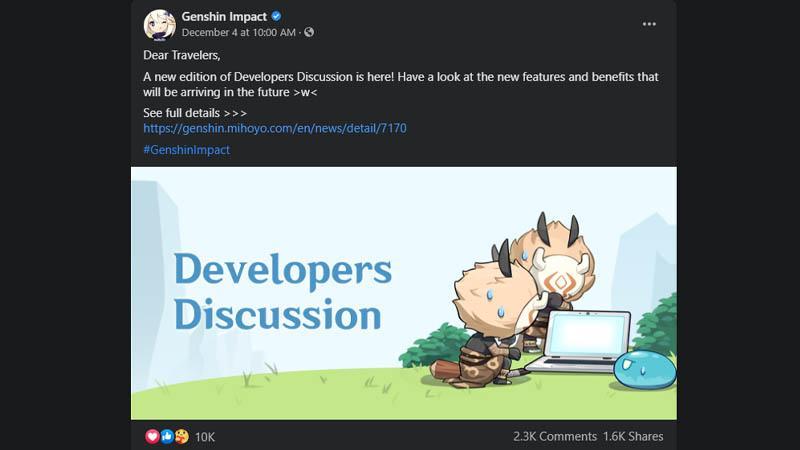Click the laptop in the post image

(579, 341)
